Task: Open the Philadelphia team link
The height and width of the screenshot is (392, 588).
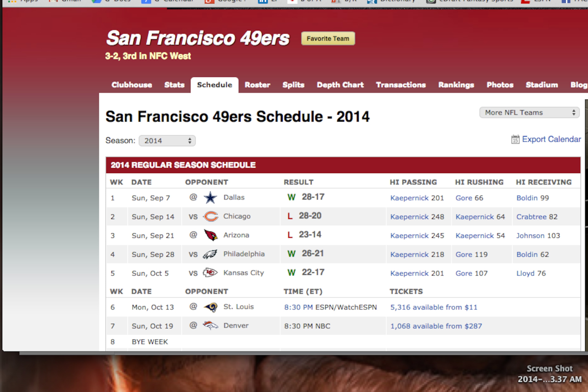Action: 244,254
